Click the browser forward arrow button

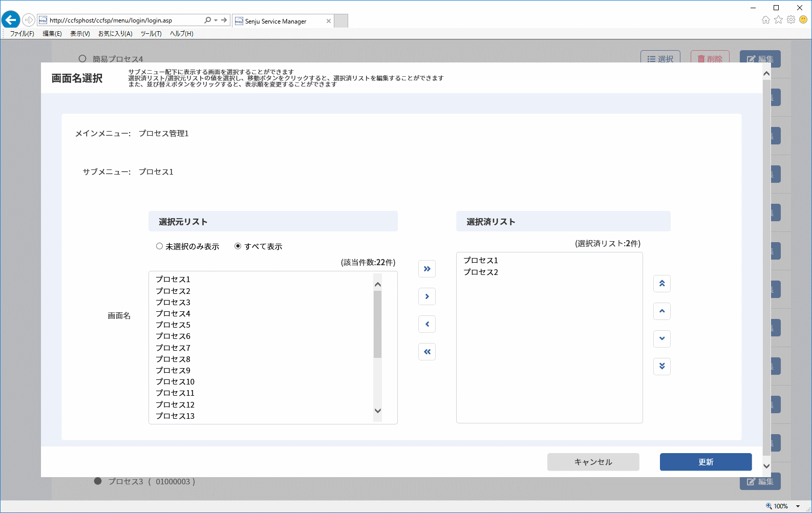click(x=29, y=20)
